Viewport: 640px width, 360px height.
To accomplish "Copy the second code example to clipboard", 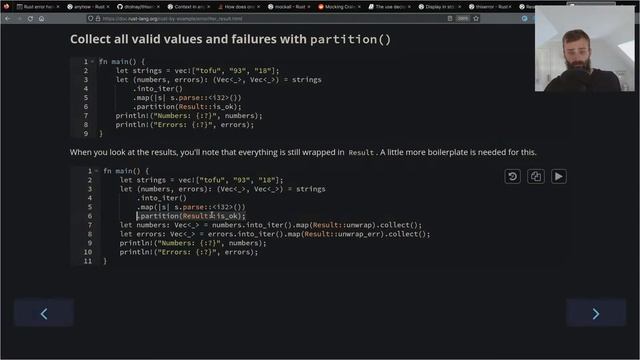I will (536, 177).
